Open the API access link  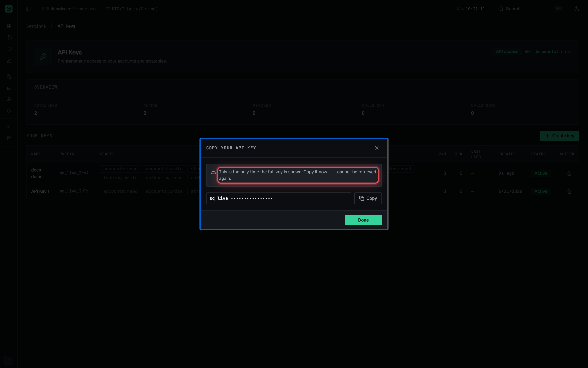pos(507,52)
